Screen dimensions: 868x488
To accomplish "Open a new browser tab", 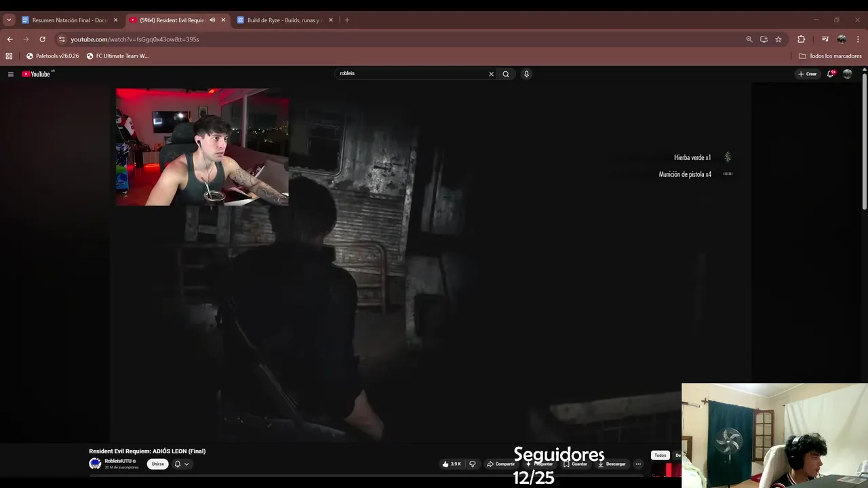I will point(347,20).
